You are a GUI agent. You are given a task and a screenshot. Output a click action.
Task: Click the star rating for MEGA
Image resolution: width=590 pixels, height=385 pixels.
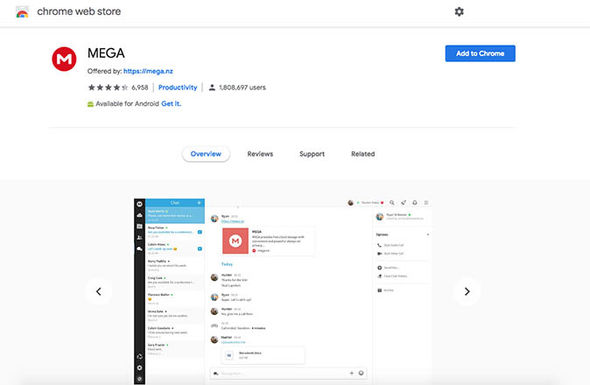pos(108,88)
